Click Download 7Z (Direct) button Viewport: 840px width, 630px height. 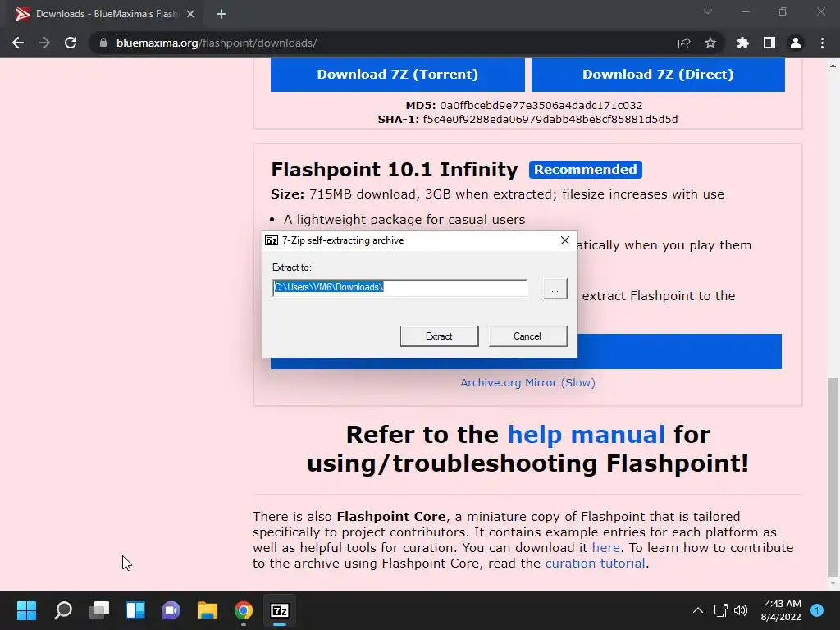[x=658, y=75]
